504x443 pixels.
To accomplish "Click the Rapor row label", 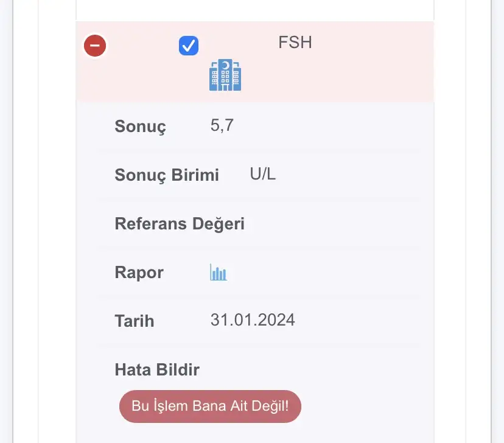I will tap(139, 273).
